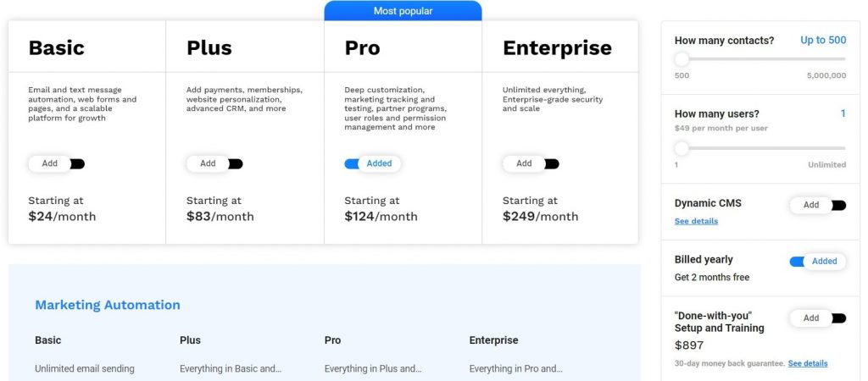Screen dimensions: 868x381
Task: Toggle Add on the Plus plan
Action: point(214,163)
